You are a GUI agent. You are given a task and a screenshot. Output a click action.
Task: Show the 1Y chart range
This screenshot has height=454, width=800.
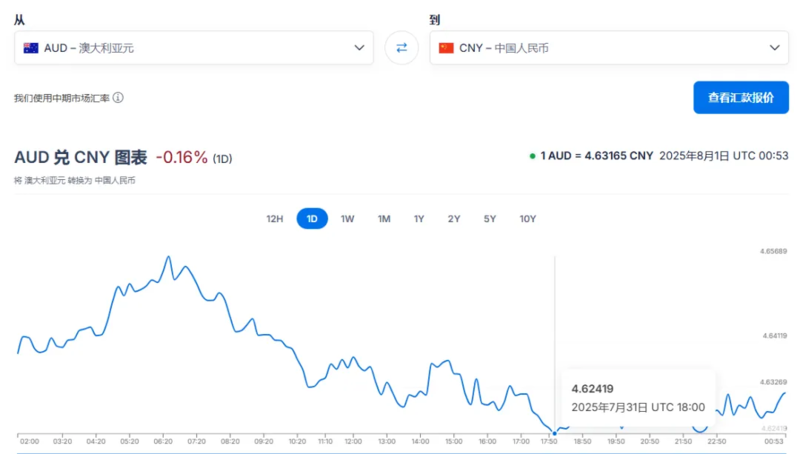pyautogui.click(x=419, y=219)
